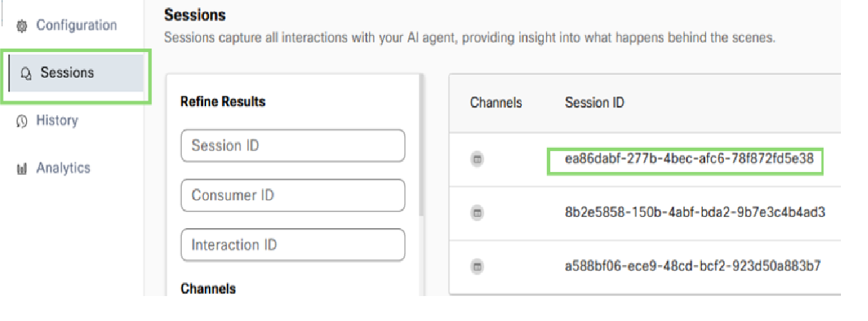The height and width of the screenshot is (321, 868).
Task: Open session ea86dabf-277b-4bec-afc6-78f872fd5e38
Action: (684, 161)
